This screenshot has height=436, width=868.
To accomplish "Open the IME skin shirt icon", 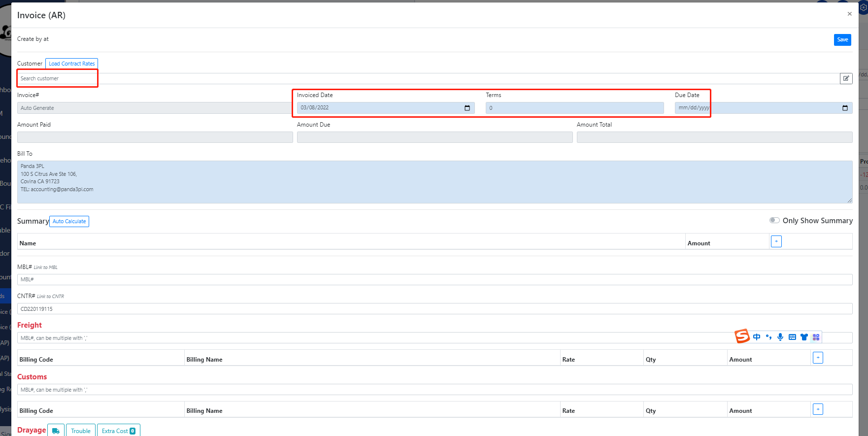I will tap(804, 337).
